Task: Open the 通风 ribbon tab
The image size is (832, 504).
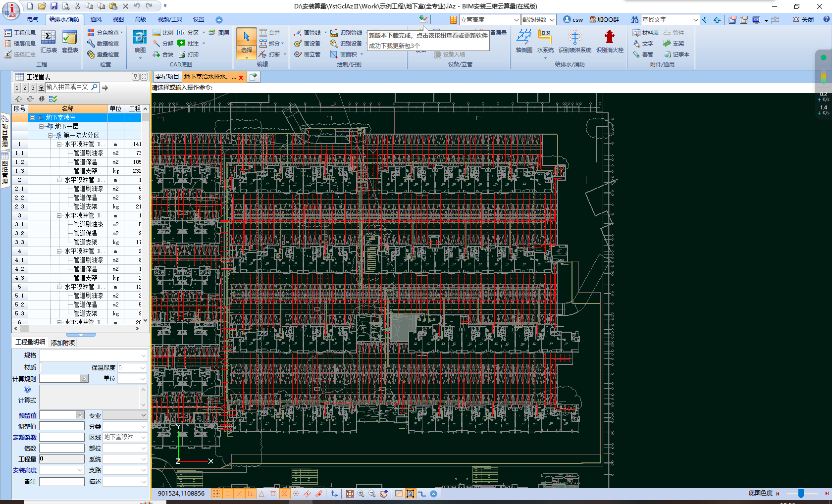Action: [x=96, y=19]
